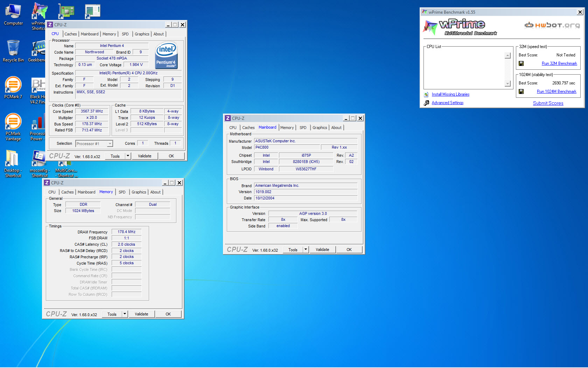Open the Advanced Settings link
This screenshot has width=588, height=368.
448,103
